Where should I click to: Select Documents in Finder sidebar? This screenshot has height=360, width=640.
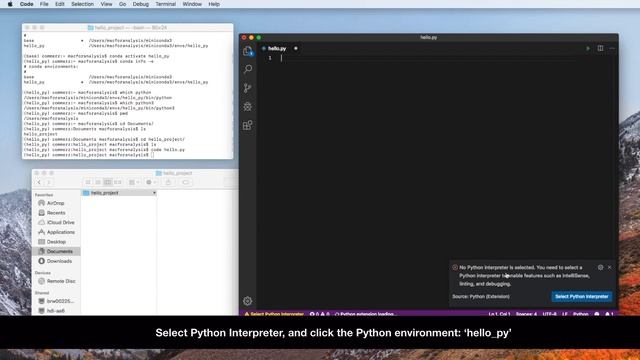click(56, 251)
